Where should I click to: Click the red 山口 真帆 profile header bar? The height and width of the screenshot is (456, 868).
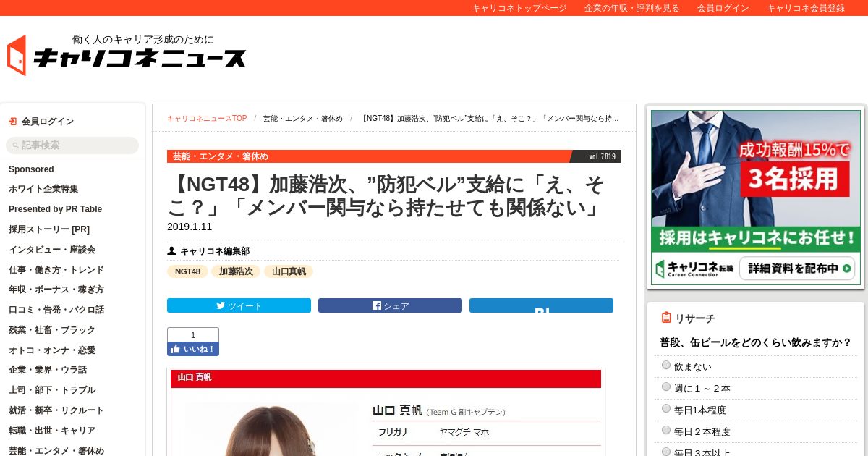386,379
